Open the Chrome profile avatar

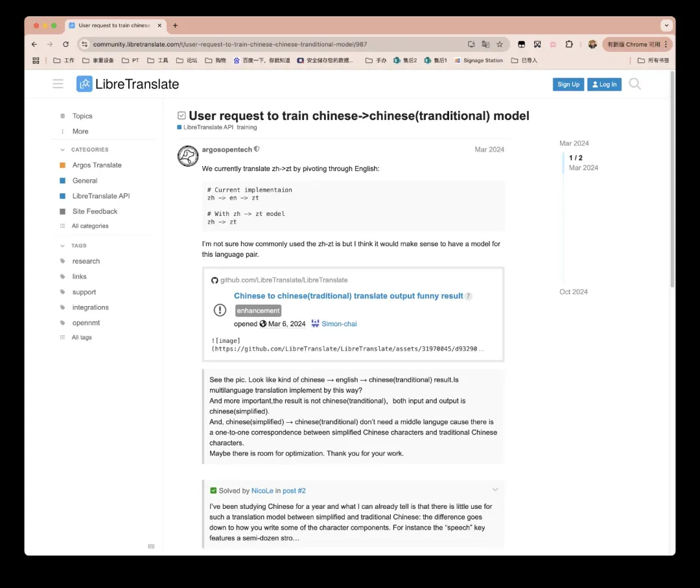point(592,44)
